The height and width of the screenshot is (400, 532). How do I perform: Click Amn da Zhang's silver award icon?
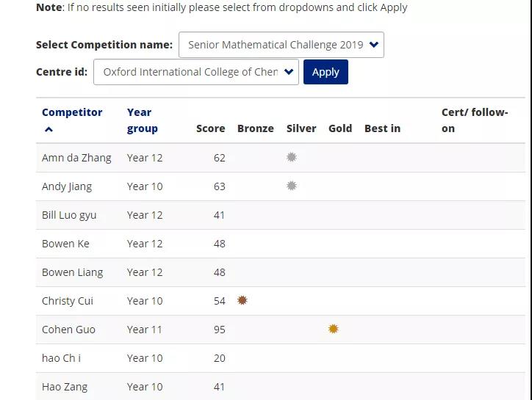(x=292, y=157)
